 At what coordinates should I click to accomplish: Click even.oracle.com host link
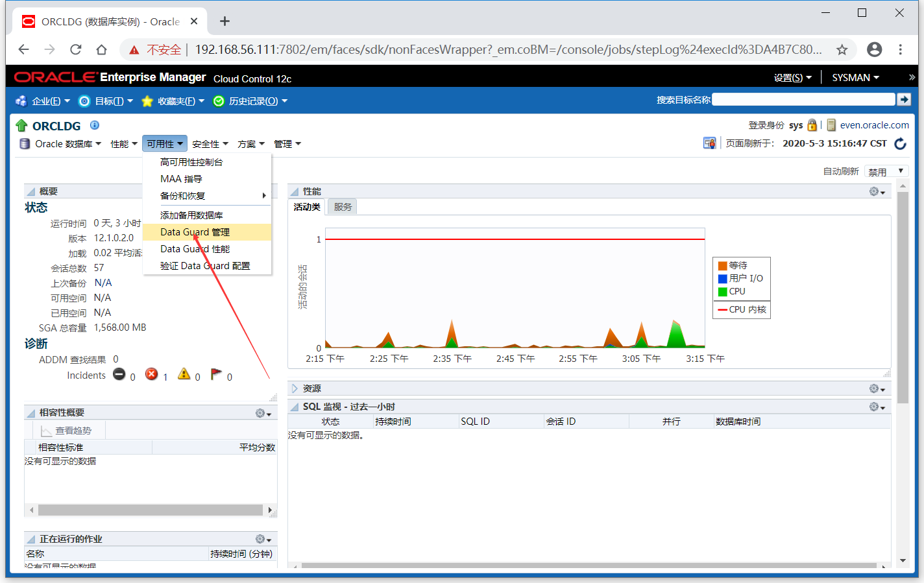tap(874, 125)
